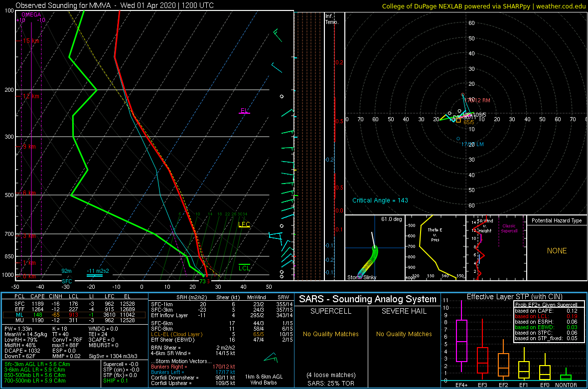Click the 'Potential Hazard Type' header
Screen dimensions: 588x389
(557, 220)
